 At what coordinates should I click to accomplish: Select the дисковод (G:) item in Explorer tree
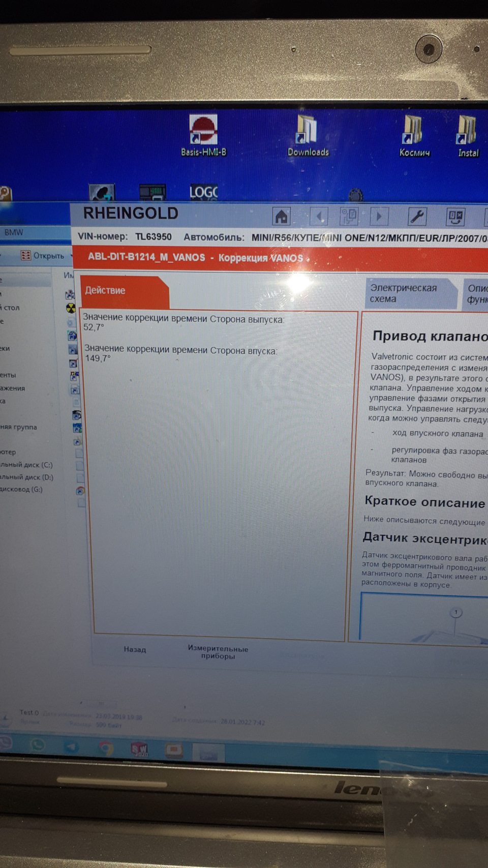(21, 489)
